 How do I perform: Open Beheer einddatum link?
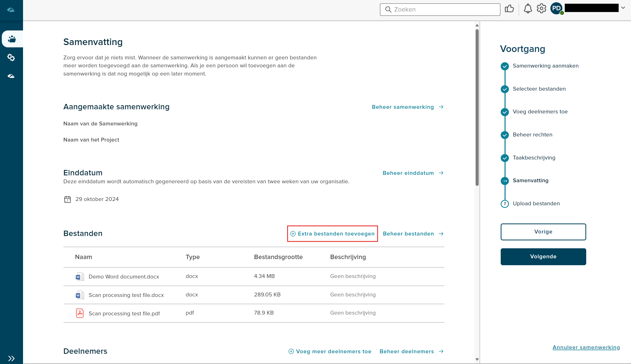click(413, 173)
